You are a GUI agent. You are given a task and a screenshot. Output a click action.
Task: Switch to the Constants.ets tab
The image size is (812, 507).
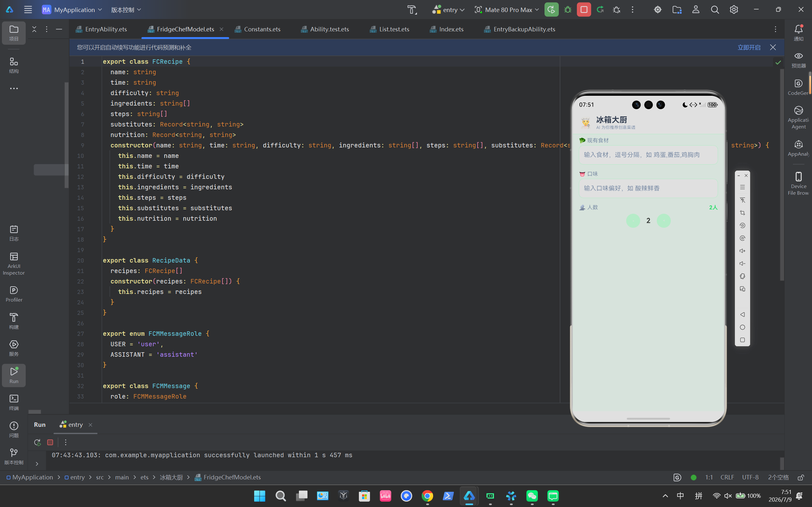click(258, 29)
